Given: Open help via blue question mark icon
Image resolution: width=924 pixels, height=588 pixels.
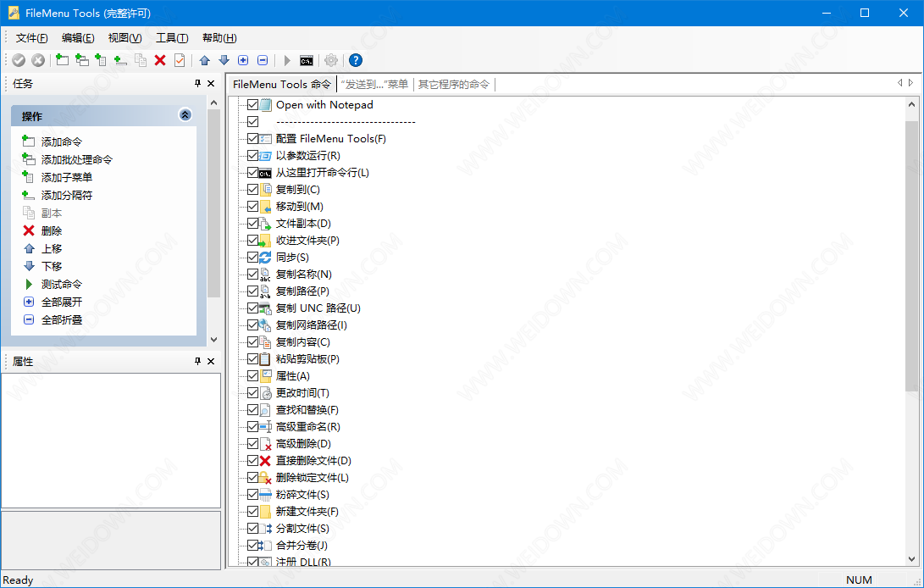Looking at the screenshot, I should click(356, 60).
